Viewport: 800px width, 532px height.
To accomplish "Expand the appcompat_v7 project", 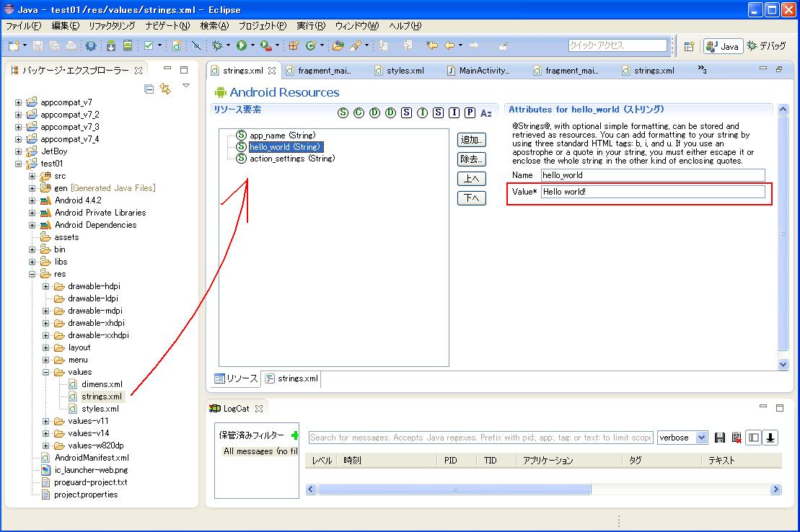I will [18, 102].
